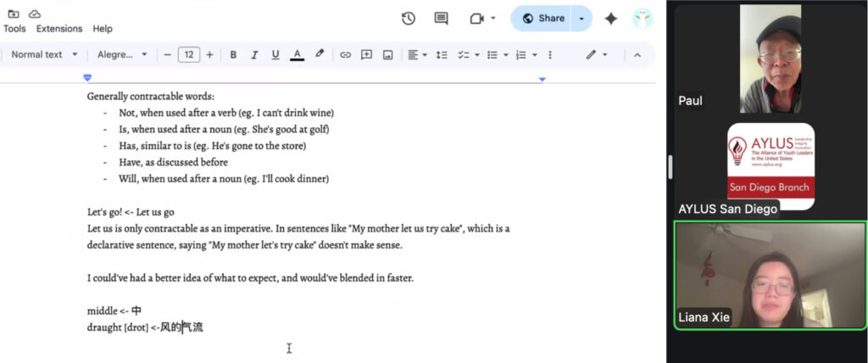Open version history clock icon
Image resolution: width=868 pixels, height=363 pixels.
[x=408, y=19]
